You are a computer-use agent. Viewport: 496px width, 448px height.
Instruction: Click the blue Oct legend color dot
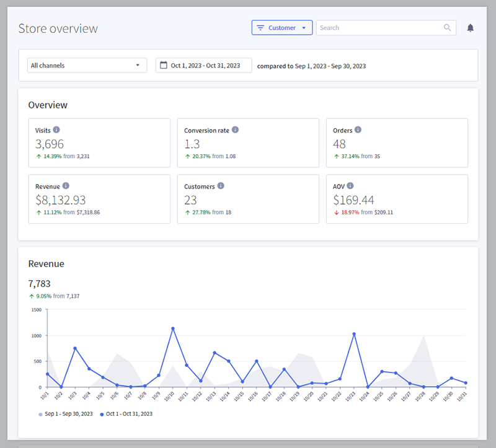[x=102, y=415]
